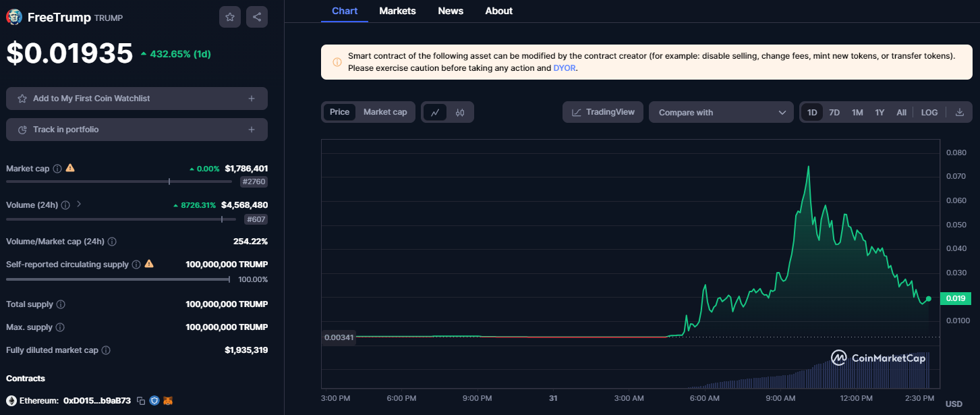This screenshot has width=980, height=415.
Task: Click Add to My First Coin Watchlist
Action: pos(137,99)
